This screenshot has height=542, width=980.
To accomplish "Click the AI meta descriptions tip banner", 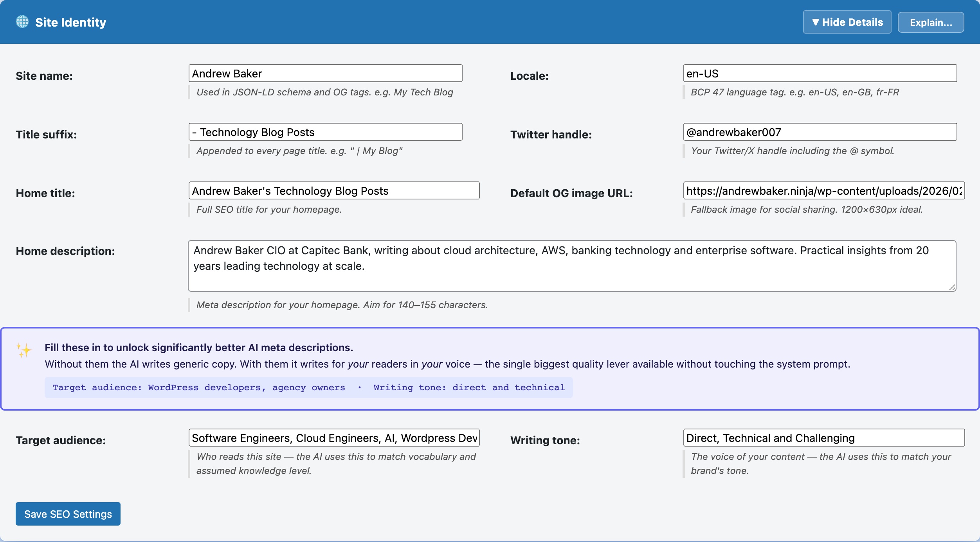I will click(x=490, y=368).
